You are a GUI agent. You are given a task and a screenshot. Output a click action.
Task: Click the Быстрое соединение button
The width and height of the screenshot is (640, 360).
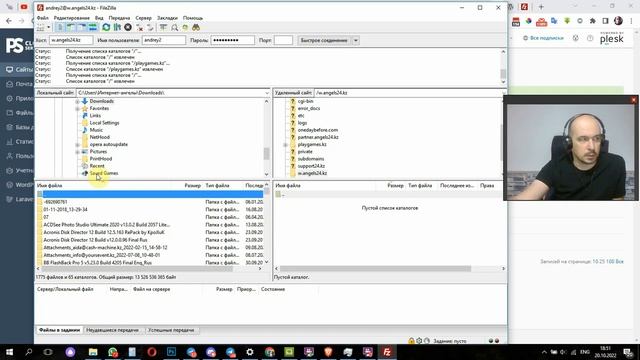coord(324,40)
